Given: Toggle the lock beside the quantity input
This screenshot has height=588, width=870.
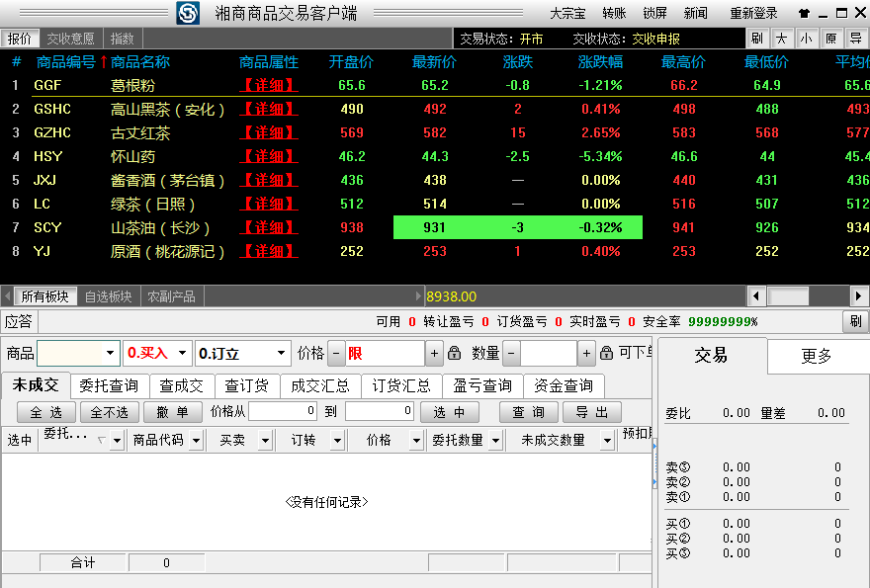Looking at the screenshot, I should pos(606,354).
